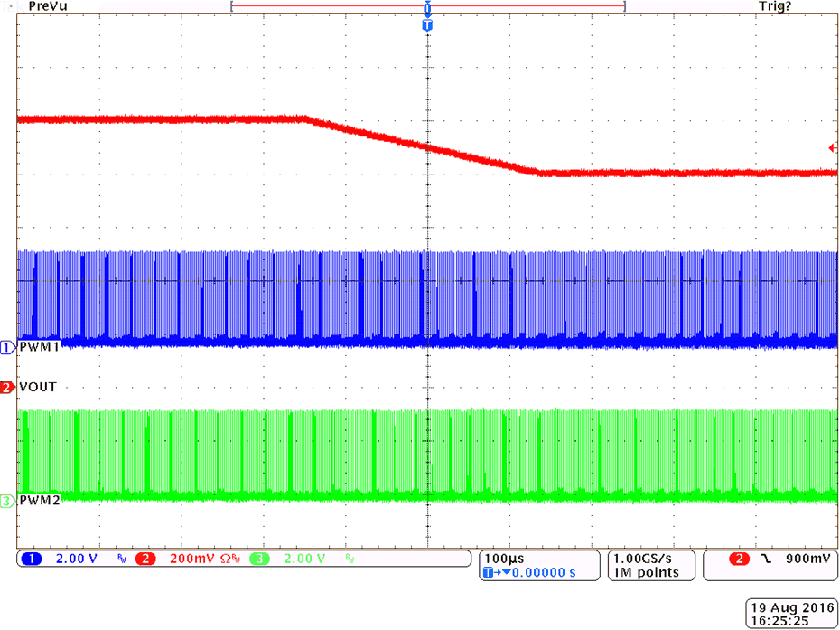Toggle bandwidth limit on Channel 2
The image size is (840, 630).
tap(237, 559)
